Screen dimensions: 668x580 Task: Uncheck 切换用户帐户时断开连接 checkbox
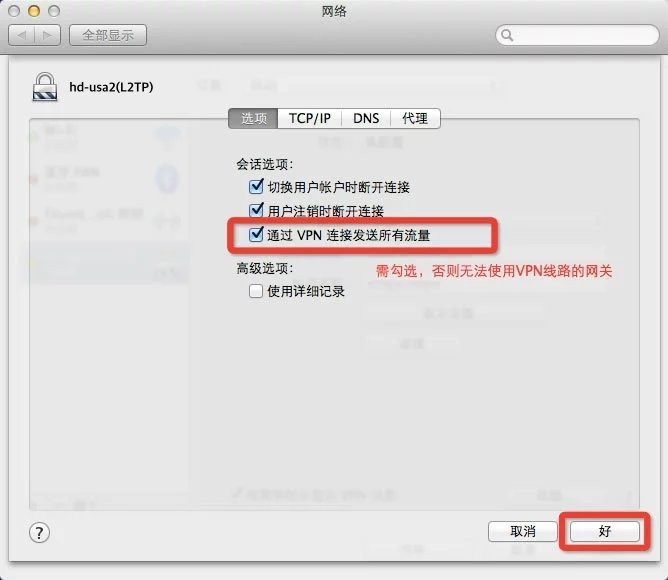click(x=256, y=187)
